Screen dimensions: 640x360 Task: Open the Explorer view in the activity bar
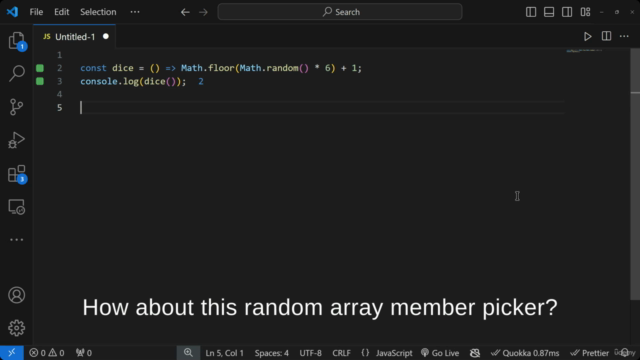click(x=16, y=40)
